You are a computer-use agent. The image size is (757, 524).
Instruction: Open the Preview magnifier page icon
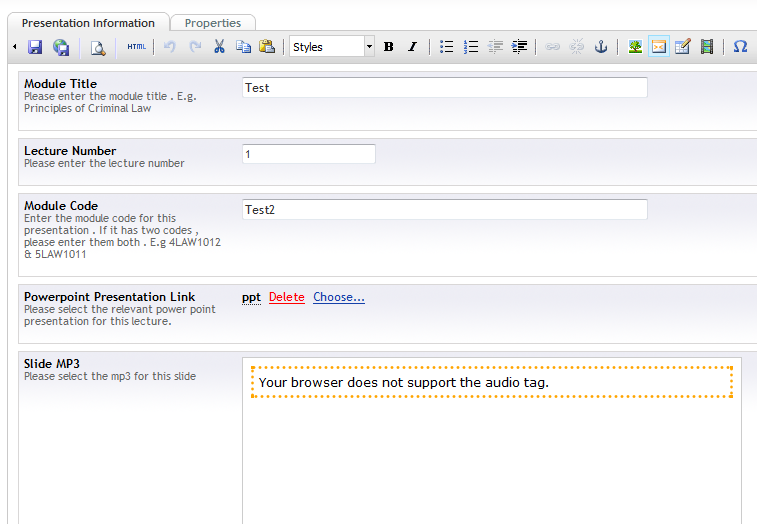tap(98, 47)
